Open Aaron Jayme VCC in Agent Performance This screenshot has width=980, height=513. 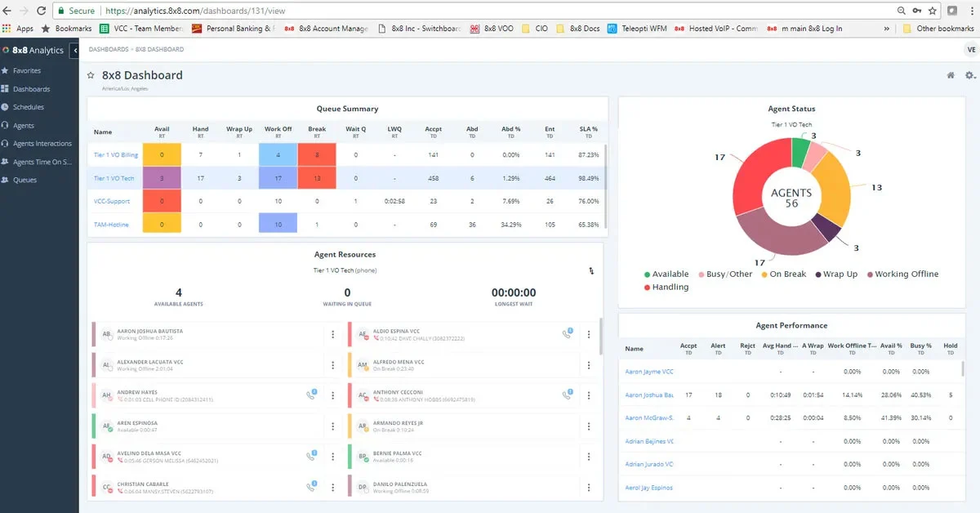pyautogui.click(x=649, y=372)
